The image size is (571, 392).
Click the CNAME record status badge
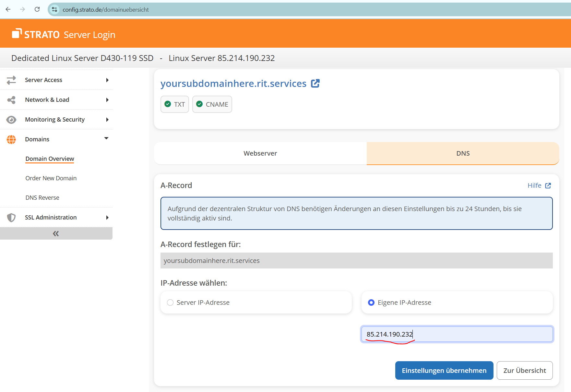coord(212,104)
